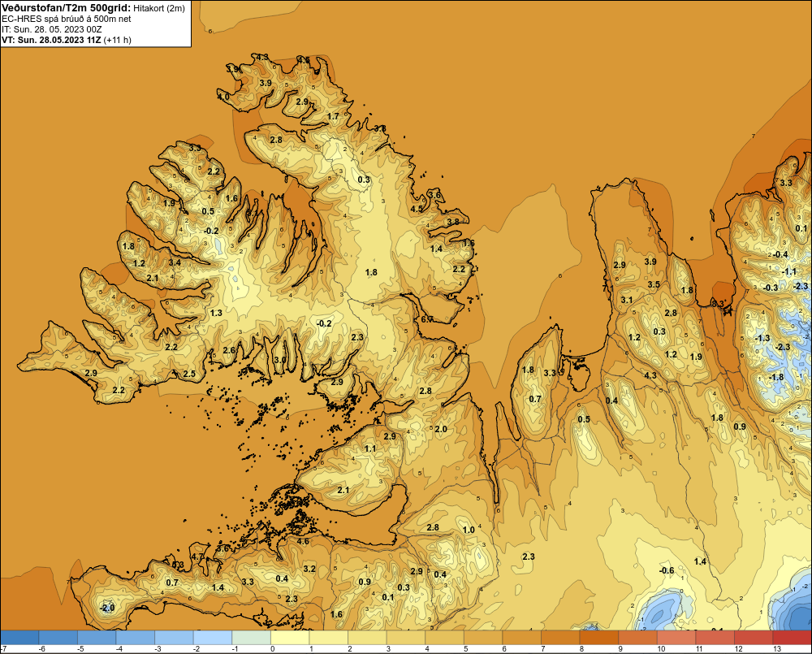Click the initial time 'IT: Sun. 28. 05. 2023 00Z'
Image resolution: width=812 pixels, height=654 pixels.
tap(52, 29)
